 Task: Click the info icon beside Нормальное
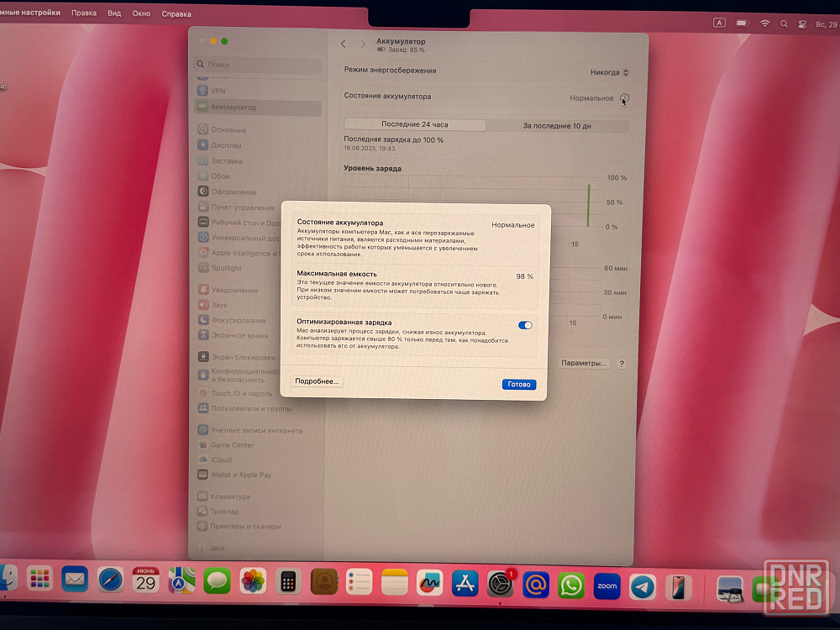pyautogui.click(x=625, y=98)
